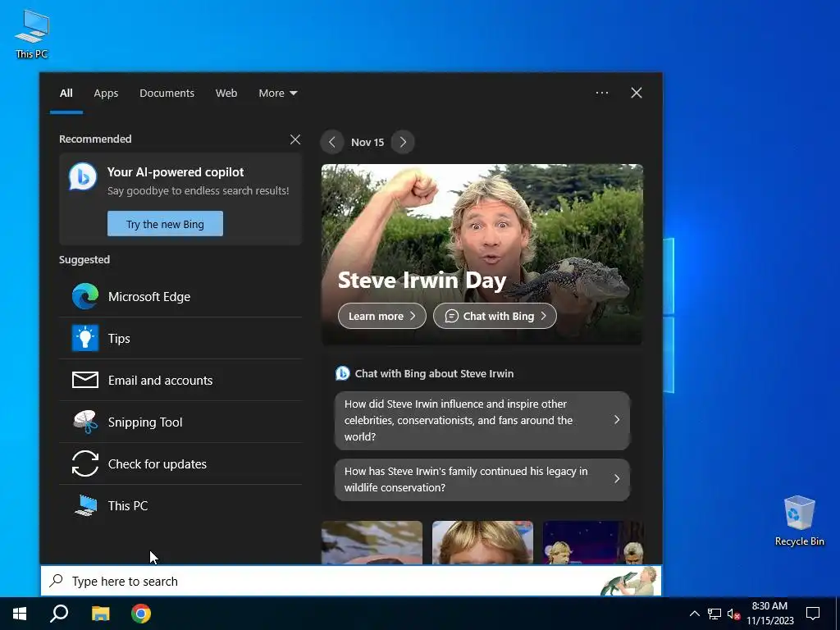Open the notification center icon
Screen dimensions: 840x630
click(x=813, y=614)
